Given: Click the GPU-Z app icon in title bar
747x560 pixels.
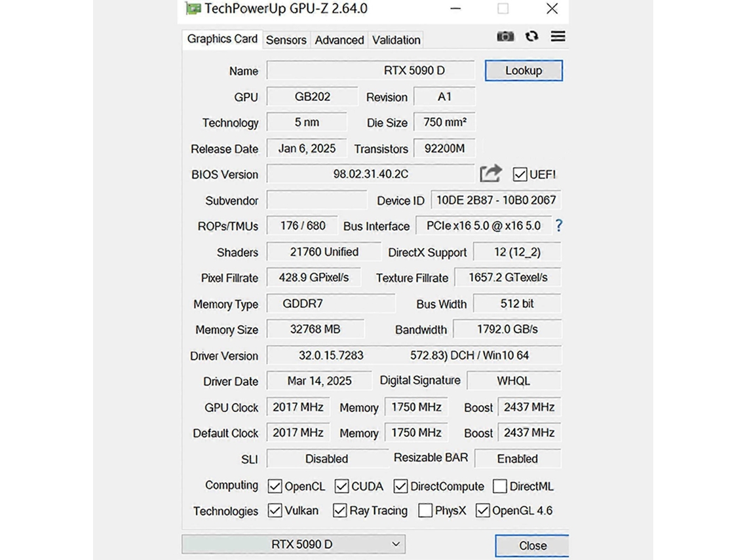Looking at the screenshot, I should click(193, 9).
